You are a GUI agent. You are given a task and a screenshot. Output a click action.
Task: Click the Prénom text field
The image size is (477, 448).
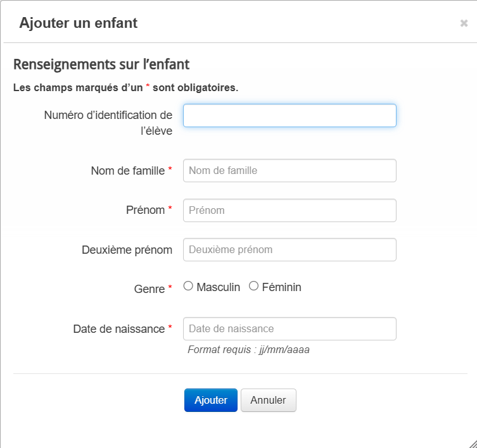click(x=289, y=210)
